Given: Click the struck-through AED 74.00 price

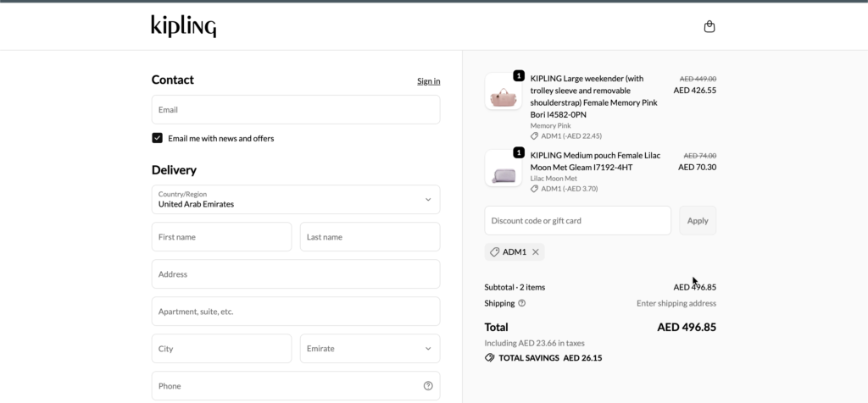Looking at the screenshot, I should 699,156.
